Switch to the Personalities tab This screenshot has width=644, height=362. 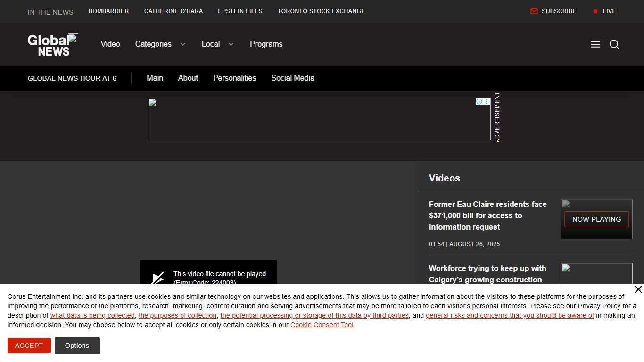point(234,78)
